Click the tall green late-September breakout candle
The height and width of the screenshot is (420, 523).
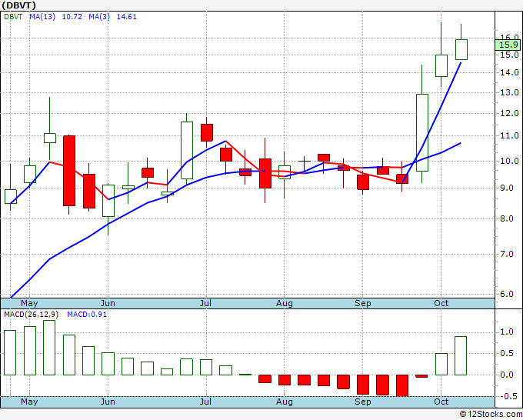[x=422, y=133]
